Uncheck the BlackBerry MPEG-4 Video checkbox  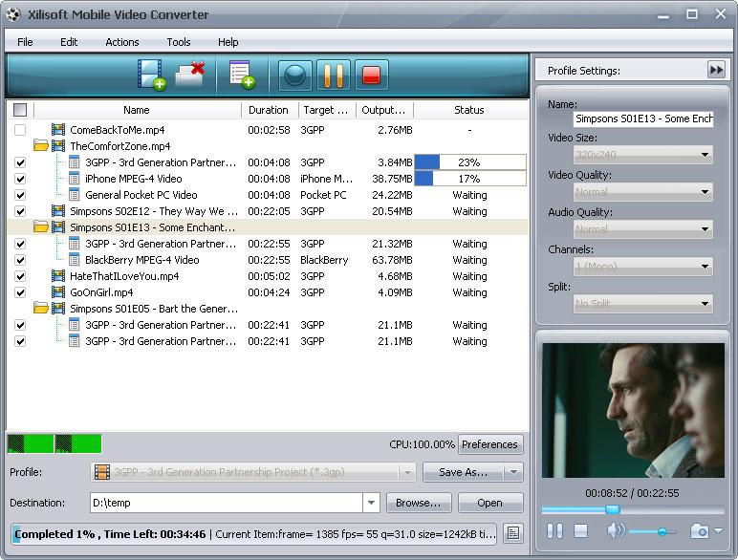point(20,260)
